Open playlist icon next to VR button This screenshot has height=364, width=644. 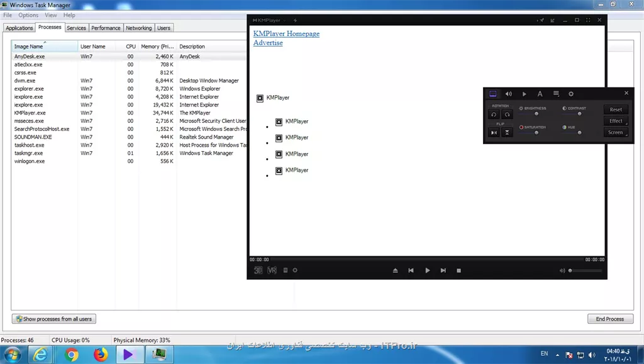[x=286, y=270]
